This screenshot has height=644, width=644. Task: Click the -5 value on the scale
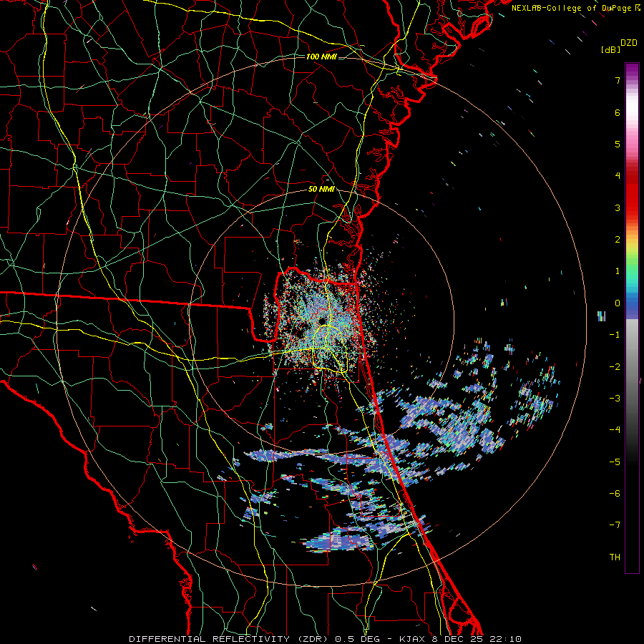[615, 462]
